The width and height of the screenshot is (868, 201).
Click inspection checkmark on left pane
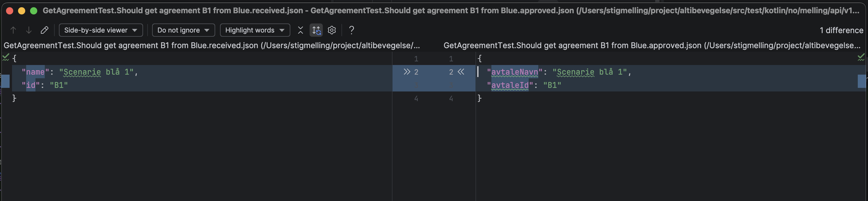point(6,57)
